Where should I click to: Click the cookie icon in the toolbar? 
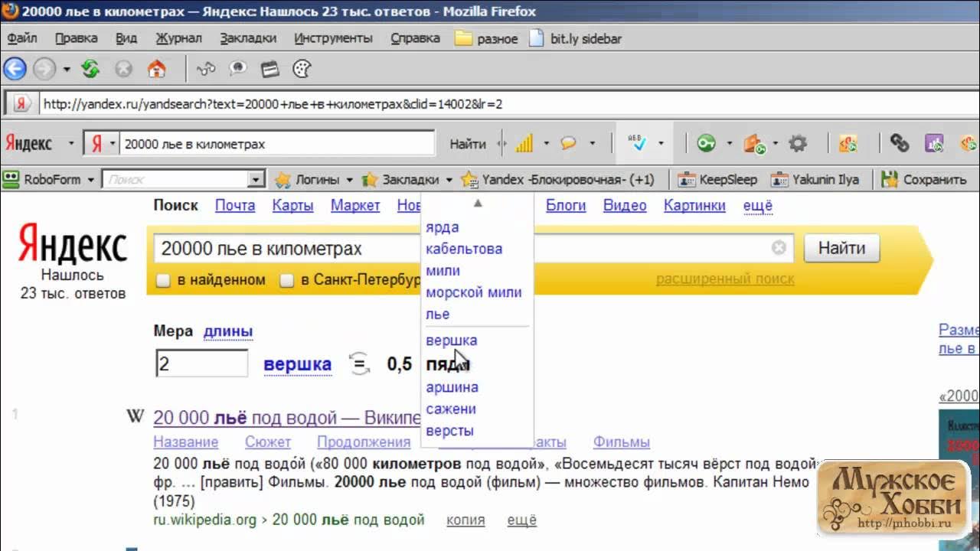[302, 69]
